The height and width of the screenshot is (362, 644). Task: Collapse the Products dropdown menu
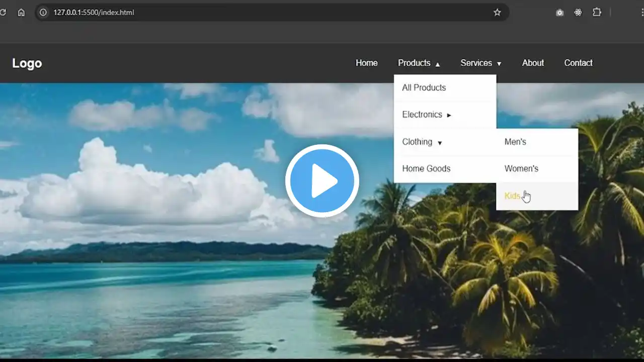pos(419,63)
